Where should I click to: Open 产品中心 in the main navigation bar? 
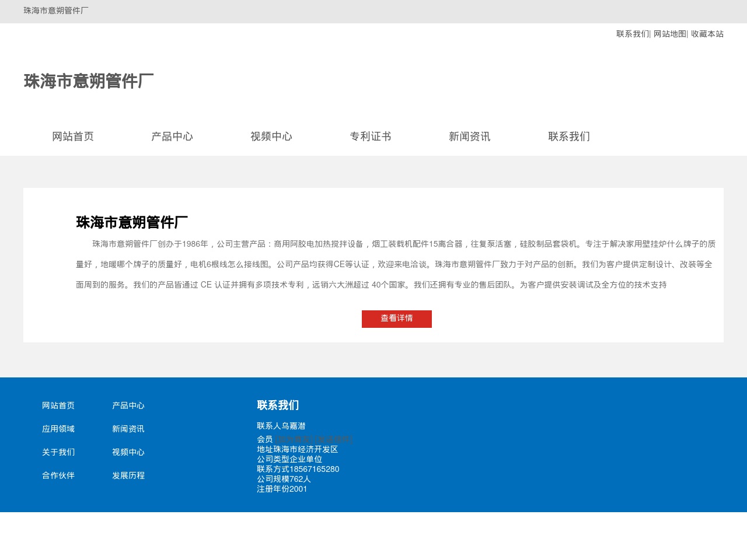pos(172,136)
